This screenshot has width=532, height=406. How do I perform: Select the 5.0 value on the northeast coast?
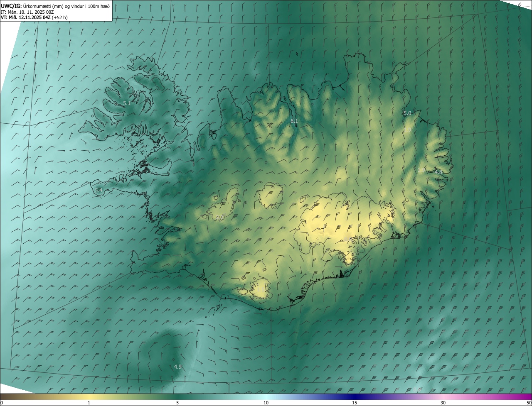407,113
